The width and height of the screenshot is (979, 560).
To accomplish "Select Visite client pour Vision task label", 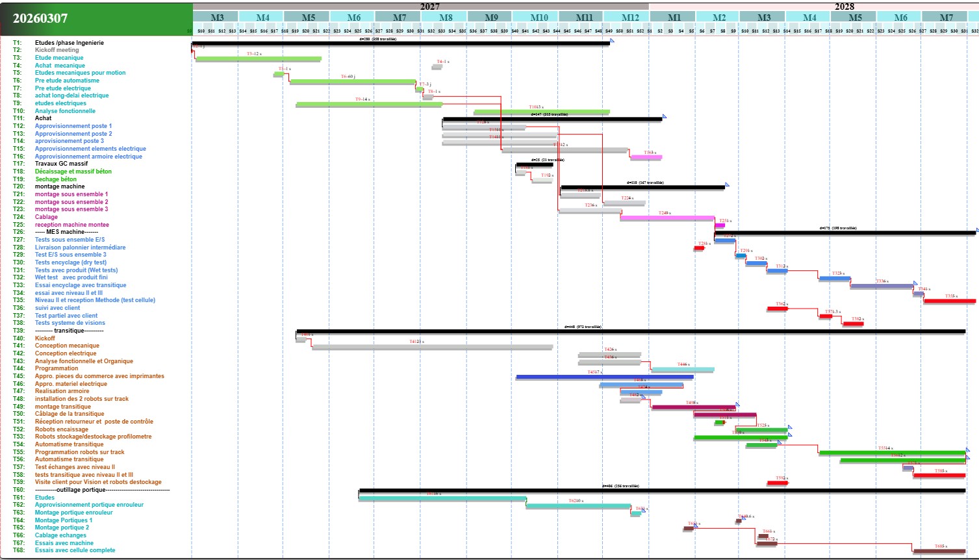I will (x=98, y=482).
